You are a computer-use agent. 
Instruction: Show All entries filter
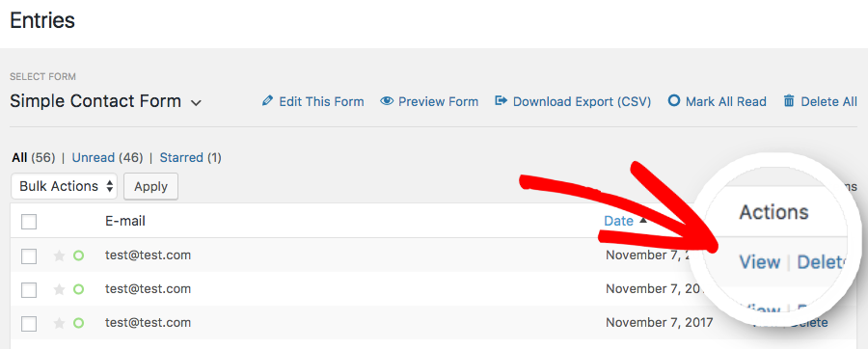pos(19,158)
